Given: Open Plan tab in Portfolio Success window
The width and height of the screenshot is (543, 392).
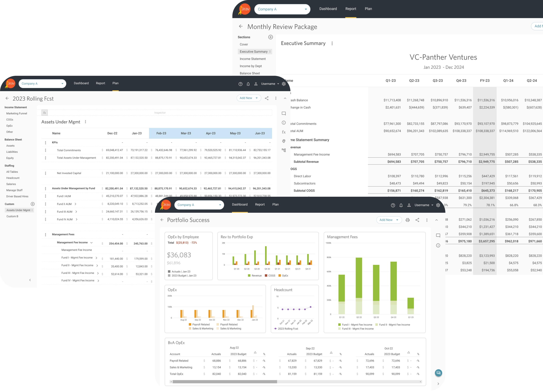Looking at the screenshot, I should click(x=275, y=205).
